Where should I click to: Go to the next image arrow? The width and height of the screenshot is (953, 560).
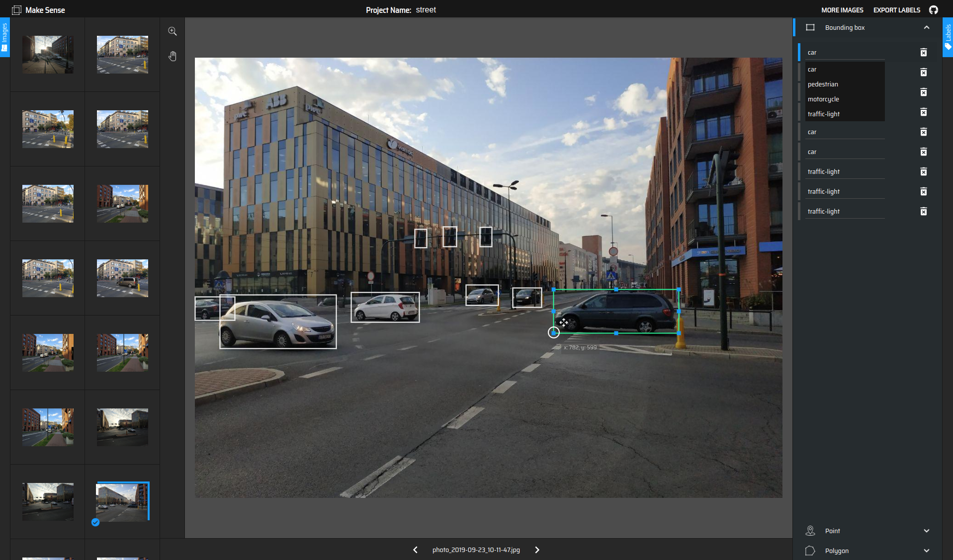click(537, 550)
